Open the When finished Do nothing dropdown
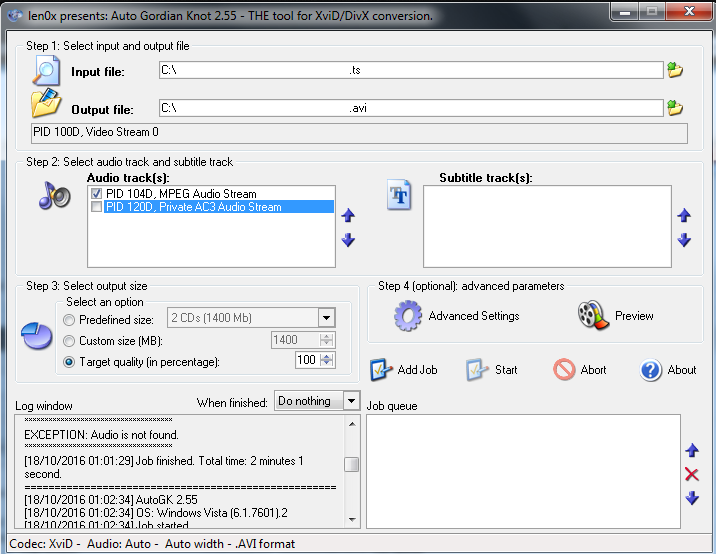The height and width of the screenshot is (554, 716). [351, 401]
